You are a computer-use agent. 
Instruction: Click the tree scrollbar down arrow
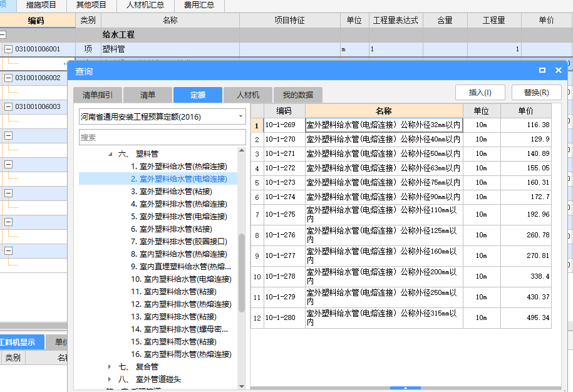point(242,386)
